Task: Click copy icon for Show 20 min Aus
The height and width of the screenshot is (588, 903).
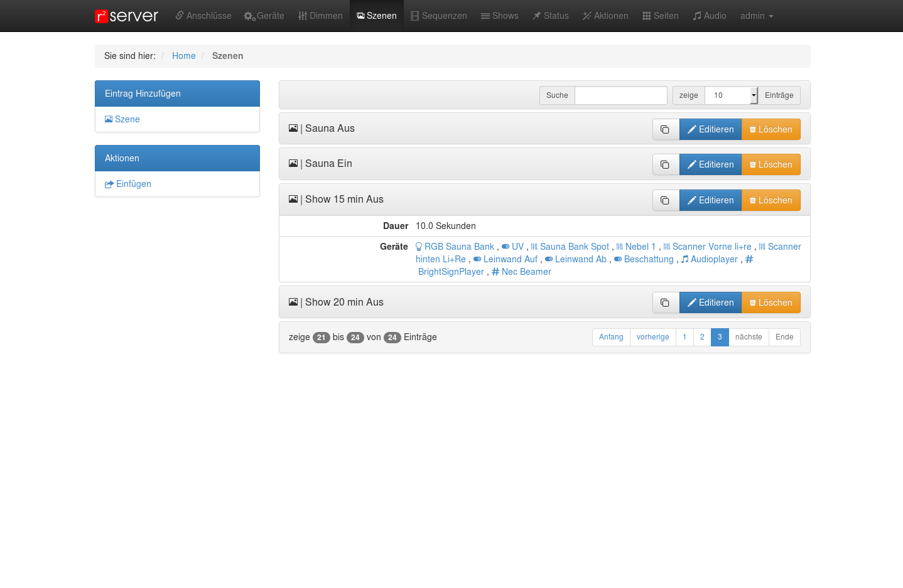Action: point(665,302)
